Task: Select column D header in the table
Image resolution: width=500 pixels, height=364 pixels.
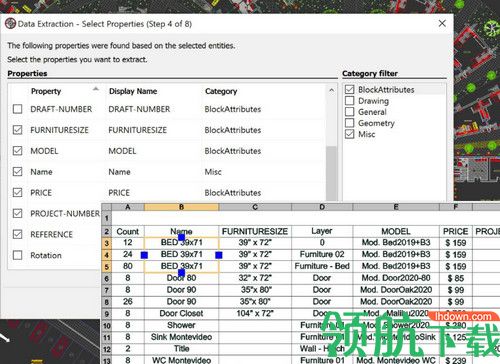Action: [322, 207]
